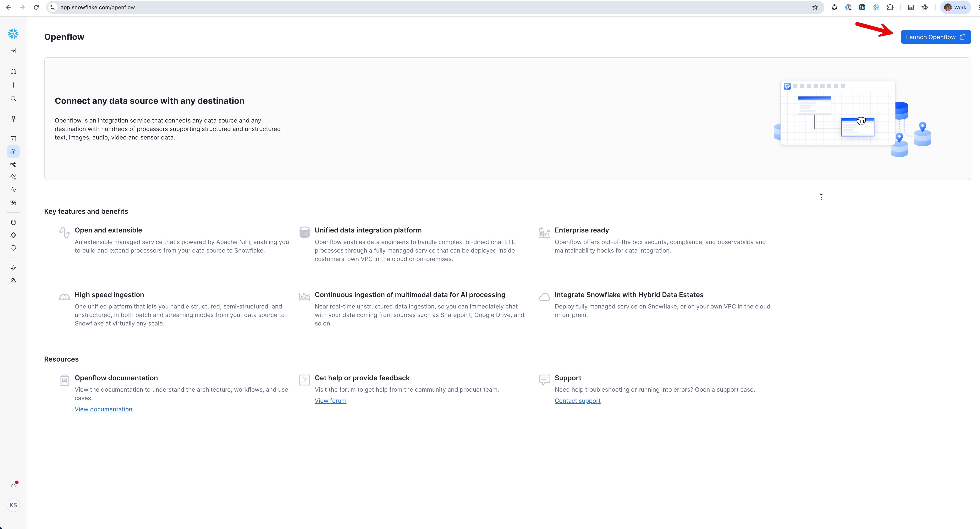Image resolution: width=980 pixels, height=529 pixels.
Task: Select the Worksheets terminal icon
Action: point(13,139)
